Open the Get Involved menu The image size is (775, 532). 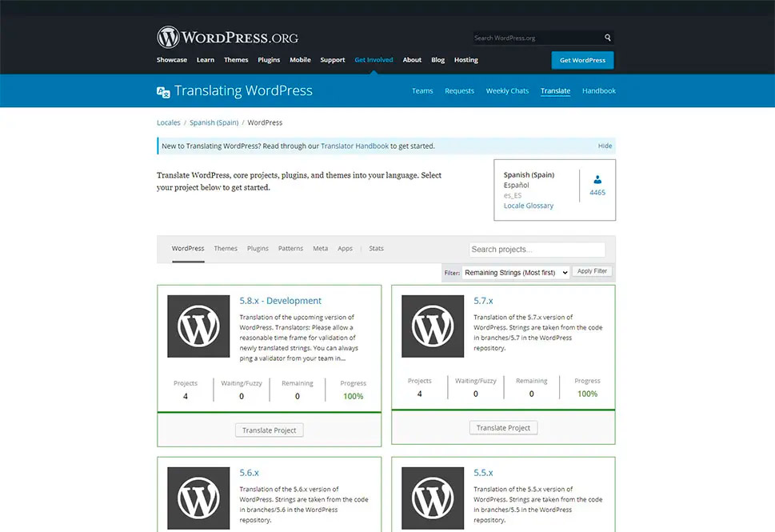(x=374, y=60)
